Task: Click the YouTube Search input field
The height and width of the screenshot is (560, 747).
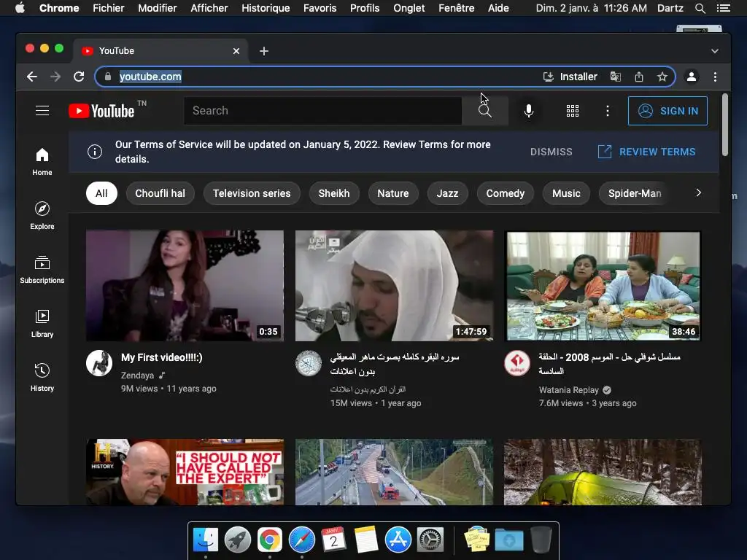Action: tap(323, 111)
